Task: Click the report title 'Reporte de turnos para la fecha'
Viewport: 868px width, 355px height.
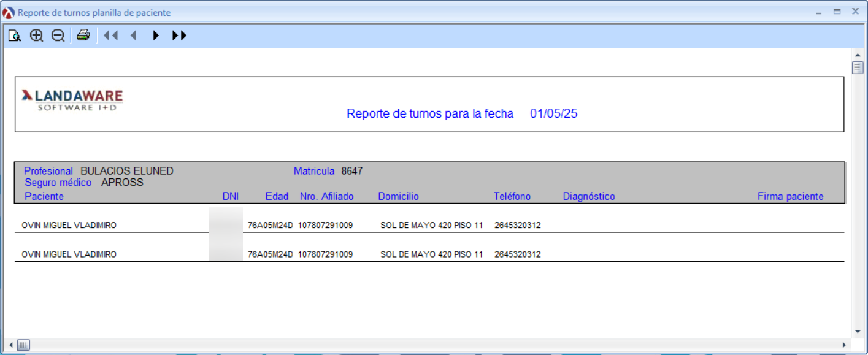Action: point(430,113)
